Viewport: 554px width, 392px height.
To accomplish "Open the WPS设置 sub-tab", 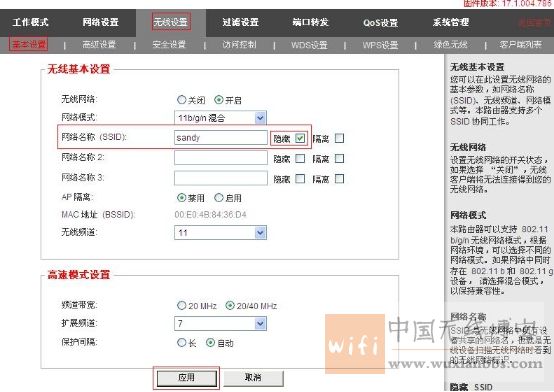I will click(380, 45).
